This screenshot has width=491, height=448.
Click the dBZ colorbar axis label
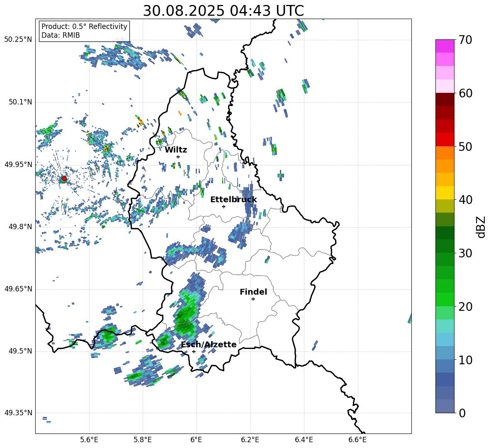[x=481, y=227]
